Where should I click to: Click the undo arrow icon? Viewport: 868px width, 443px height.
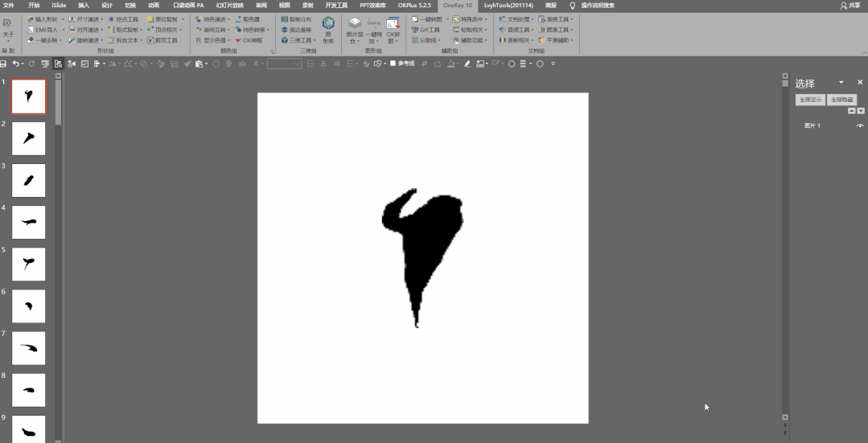[x=16, y=64]
